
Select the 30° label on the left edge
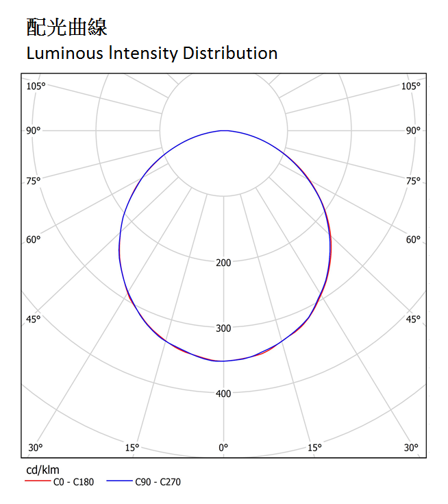36,448
